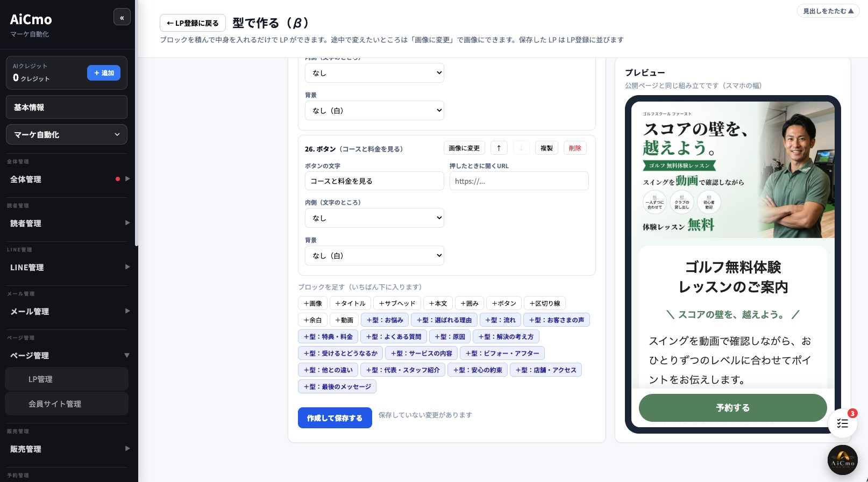Screen dimensions: 868x482
Task: Add the ＋型：安心の約束 template
Action: (478, 370)
